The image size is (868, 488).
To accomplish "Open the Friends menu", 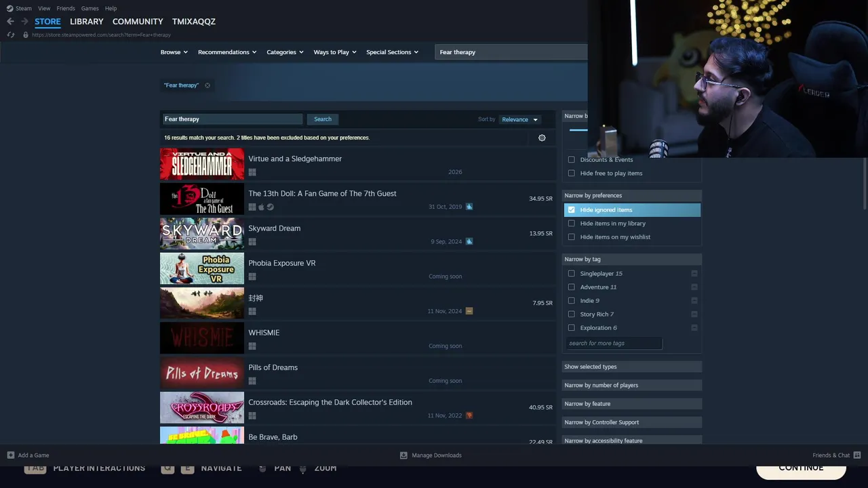I will click(x=66, y=8).
